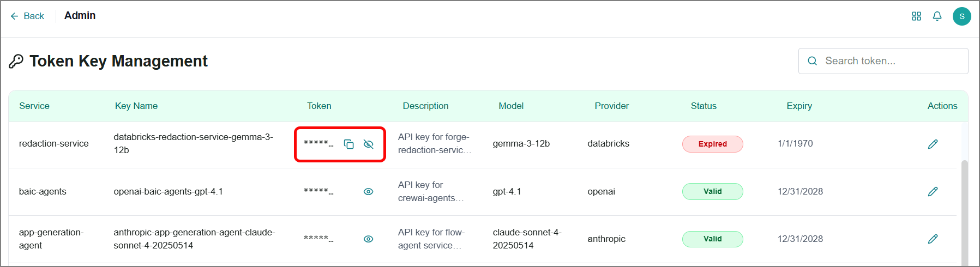Open the apps grid icon in header
The height and width of the screenshot is (267, 980).
pos(916,16)
